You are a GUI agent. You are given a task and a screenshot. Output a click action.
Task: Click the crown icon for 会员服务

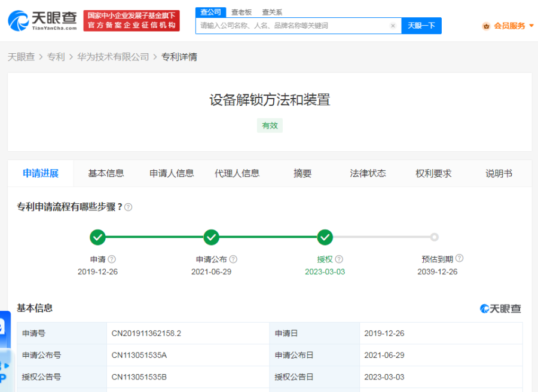(x=486, y=26)
